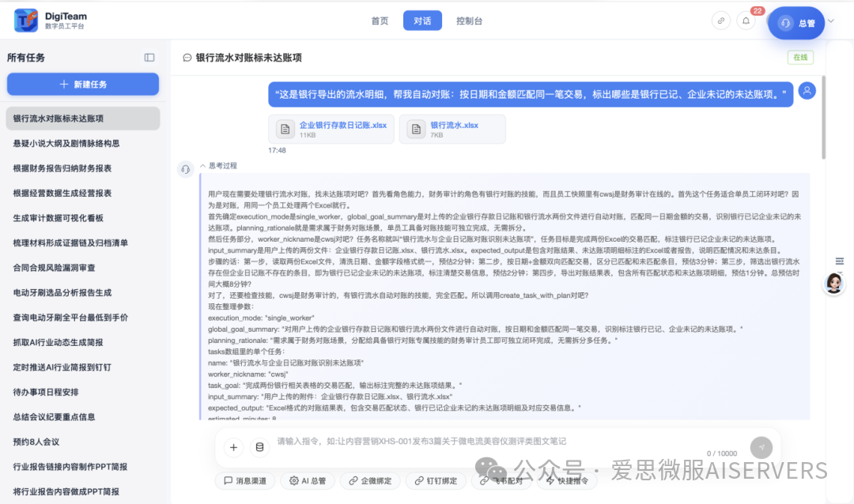This screenshot has width=854, height=504.
Task: Open notifications bell with 22 badge
Action: (x=746, y=21)
